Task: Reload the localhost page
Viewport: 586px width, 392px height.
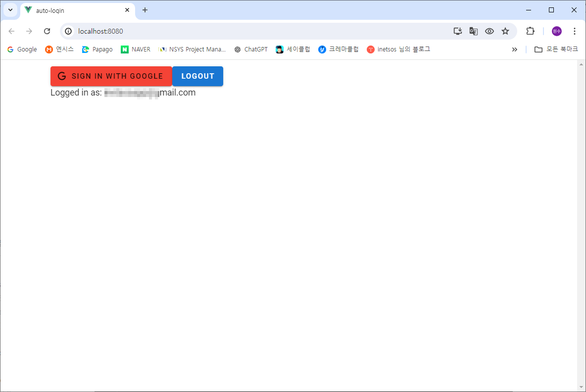Action: click(47, 31)
